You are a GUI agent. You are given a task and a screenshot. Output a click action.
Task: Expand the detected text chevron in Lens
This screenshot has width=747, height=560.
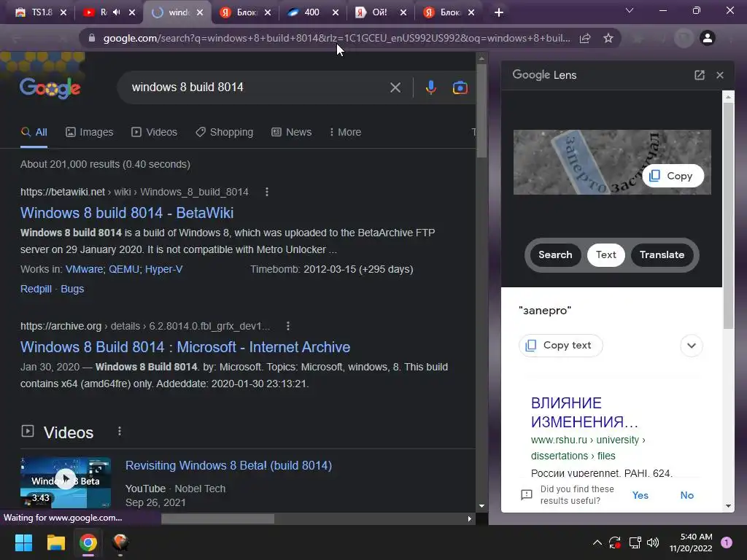point(692,345)
